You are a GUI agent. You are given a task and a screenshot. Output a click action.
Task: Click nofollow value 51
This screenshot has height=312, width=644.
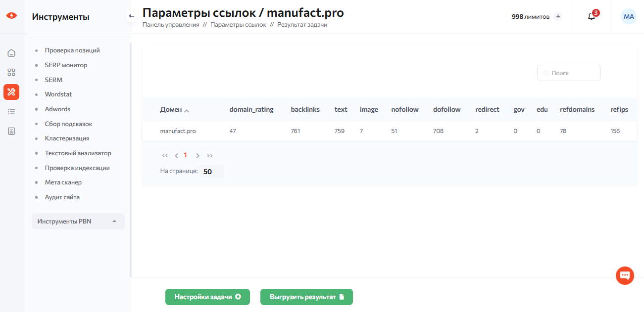[x=394, y=131]
